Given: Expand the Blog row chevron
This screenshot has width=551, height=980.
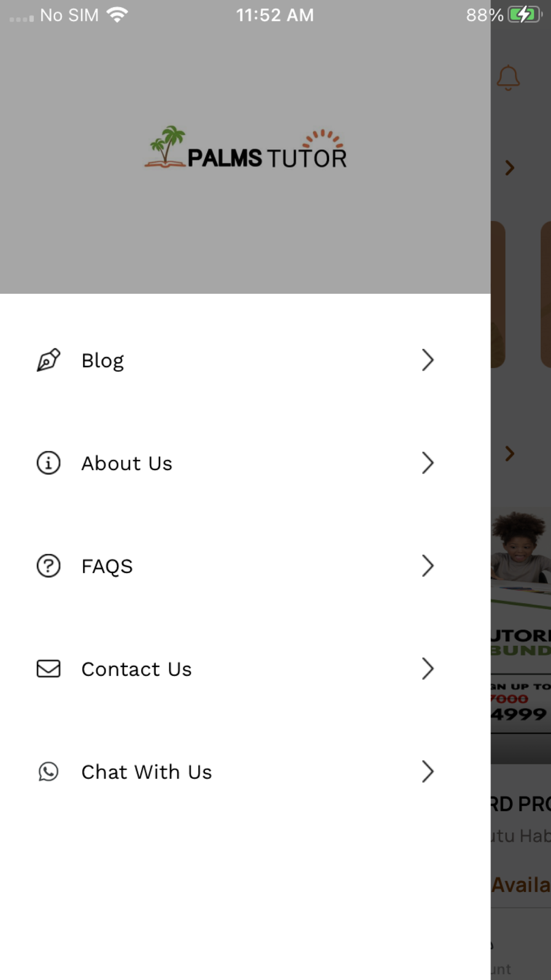Looking at the screenshot, I should tap(428, 360).
